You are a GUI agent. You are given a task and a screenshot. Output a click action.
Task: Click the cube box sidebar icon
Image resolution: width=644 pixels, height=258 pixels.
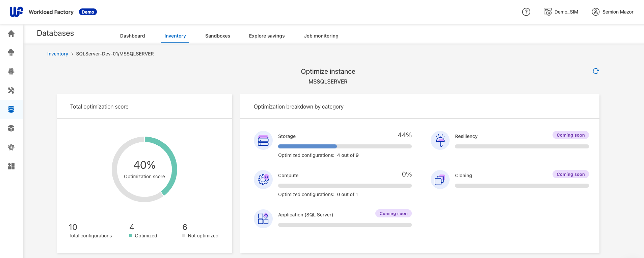point(11,128)
